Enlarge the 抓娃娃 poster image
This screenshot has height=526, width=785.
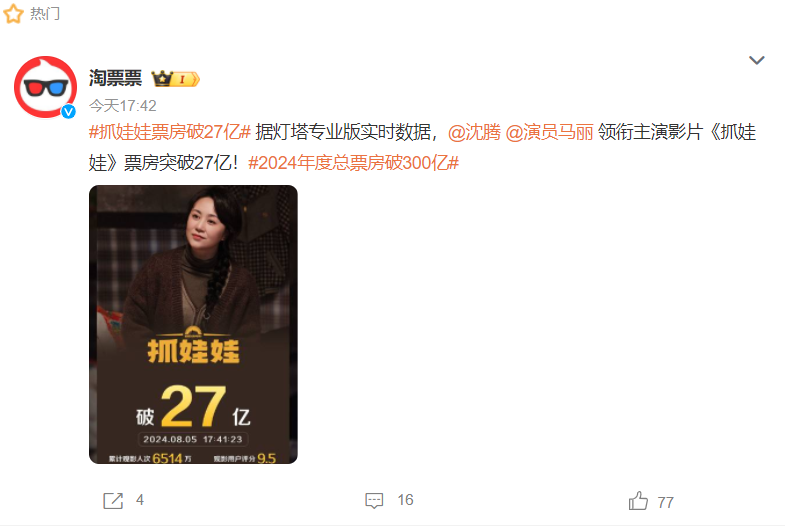click(x=193, y=324)
